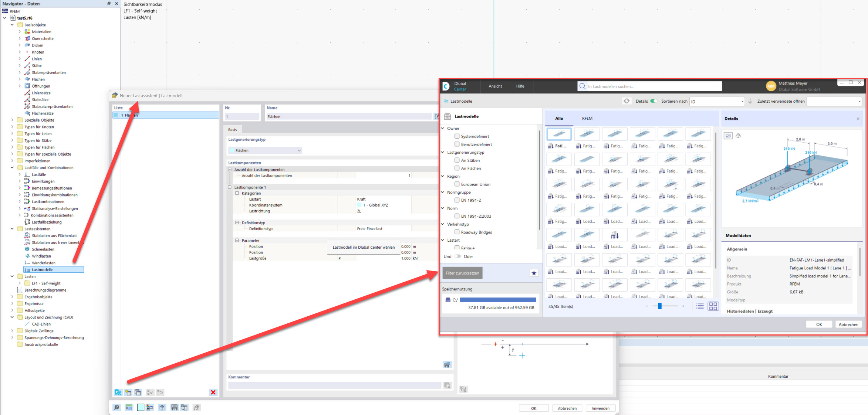Click the new entry icon with star
This screenshot has width=868, height=415.
click(128, 392)
